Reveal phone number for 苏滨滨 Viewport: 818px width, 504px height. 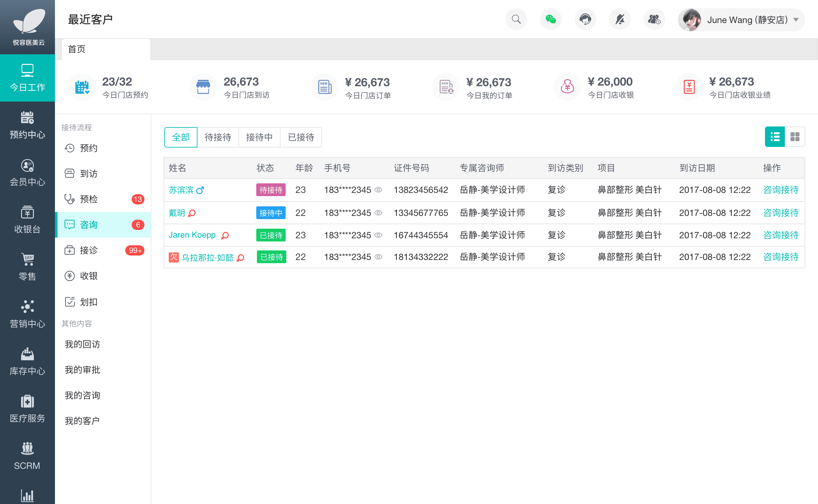[378, 190]
